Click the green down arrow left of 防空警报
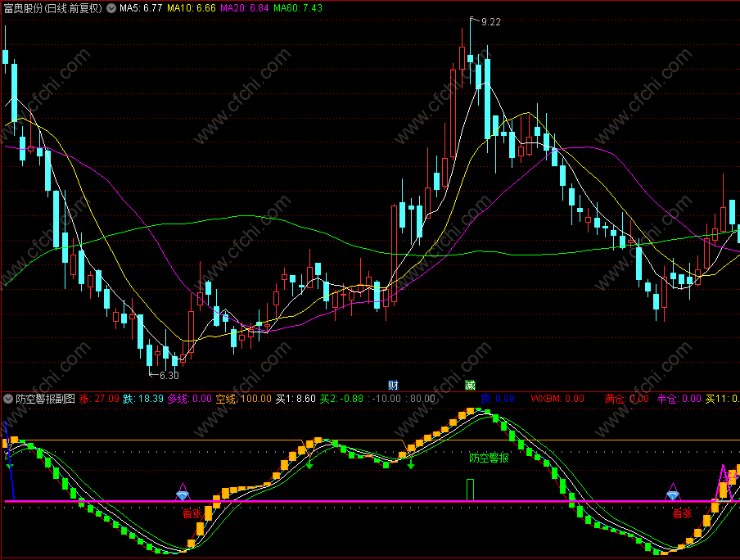The width and height of the screenshot is (740, 560). pos(411,465)
